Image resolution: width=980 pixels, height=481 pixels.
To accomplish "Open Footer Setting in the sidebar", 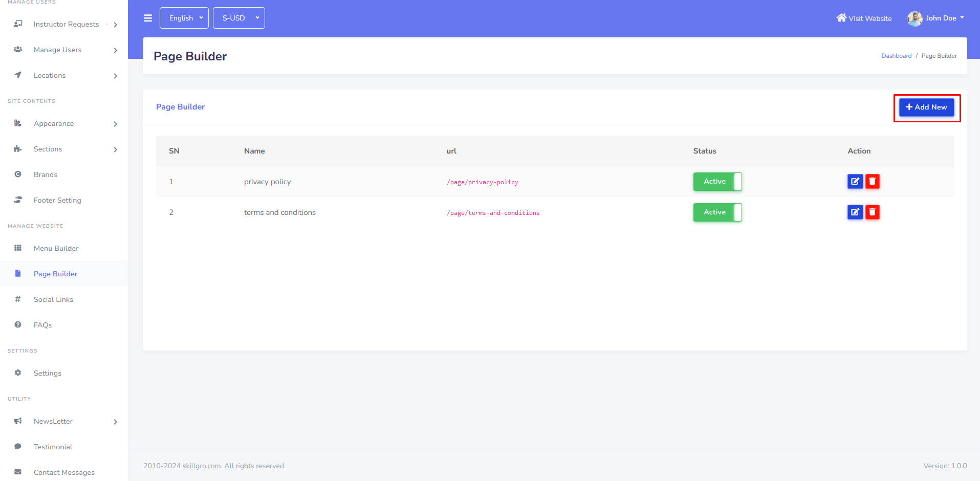I will point(64,200).
